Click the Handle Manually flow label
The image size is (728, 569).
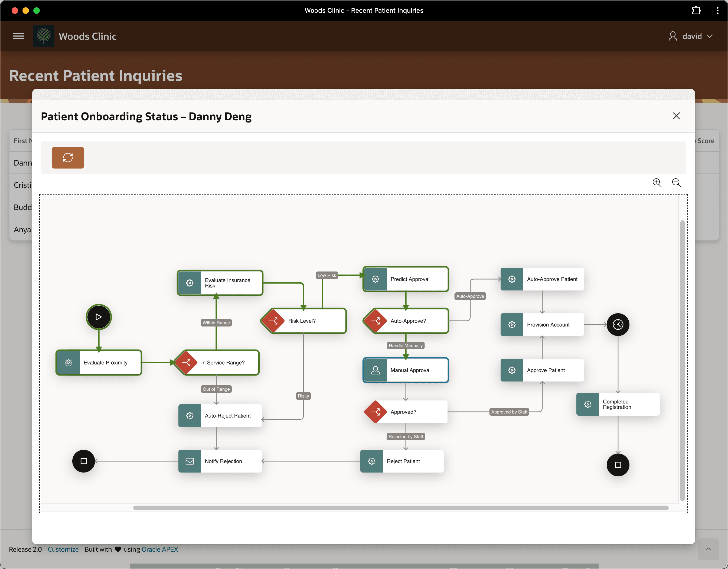click(406, 345)
